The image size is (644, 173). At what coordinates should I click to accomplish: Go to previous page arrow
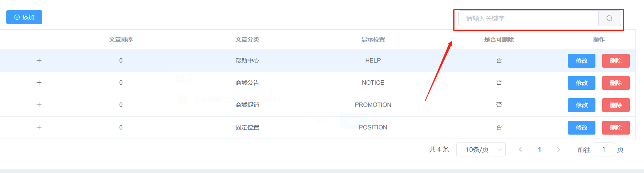(x=520, y=150)
